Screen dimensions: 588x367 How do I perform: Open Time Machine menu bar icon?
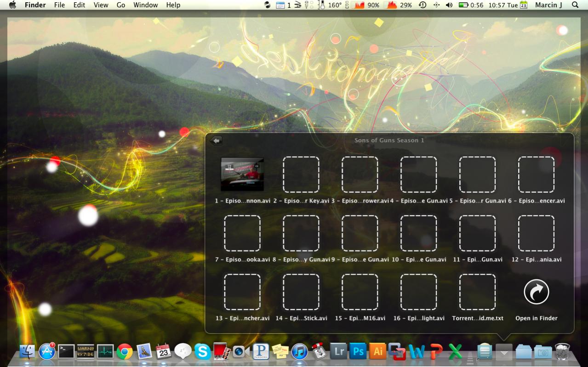tap(422, 5)
